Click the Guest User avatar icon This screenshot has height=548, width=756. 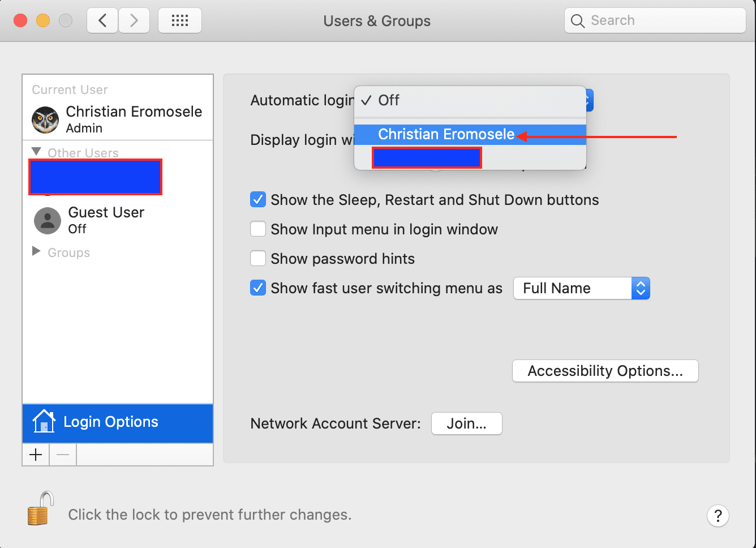[x=48, y=221]
